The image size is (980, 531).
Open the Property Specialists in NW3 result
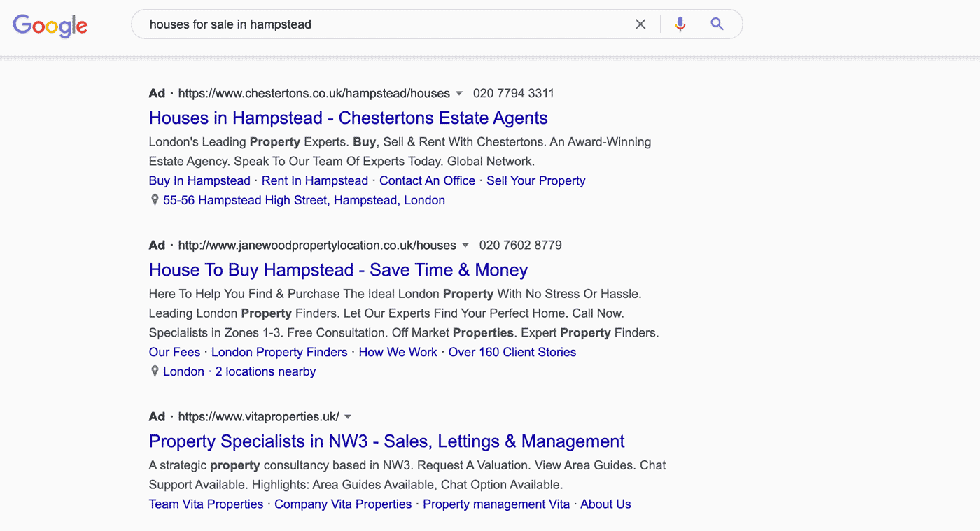point(386,441)
